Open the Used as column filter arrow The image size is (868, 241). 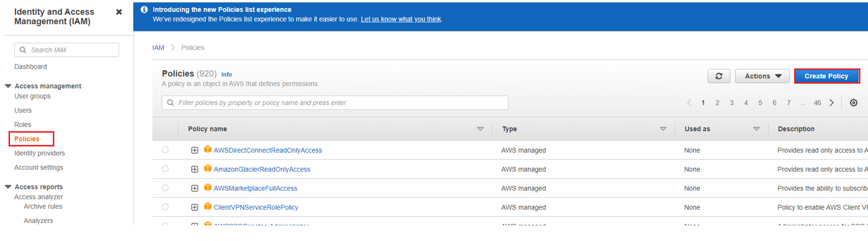756,129
